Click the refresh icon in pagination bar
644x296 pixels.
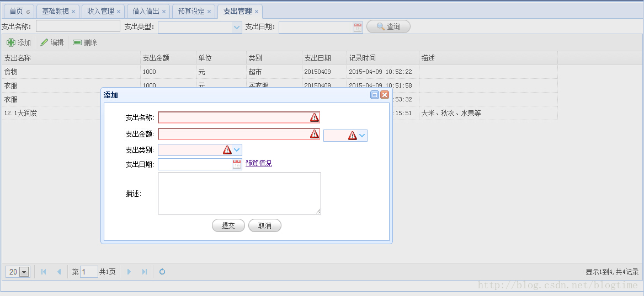coord(162,272)
